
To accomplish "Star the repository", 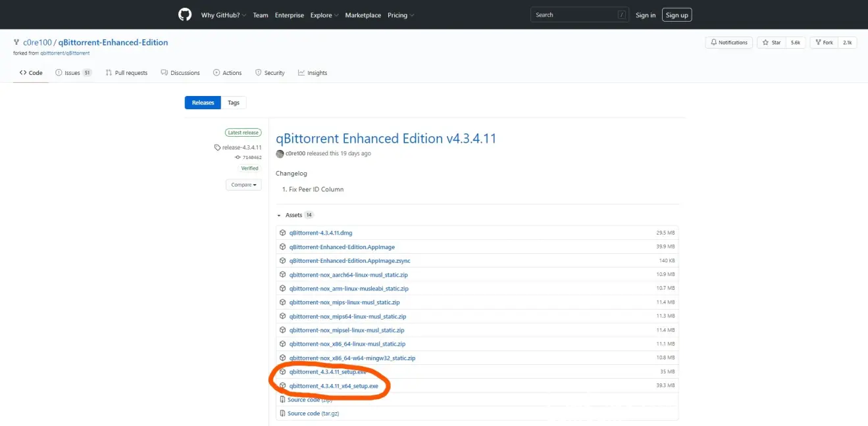I will pyautogui.click(x=771, y=43).
